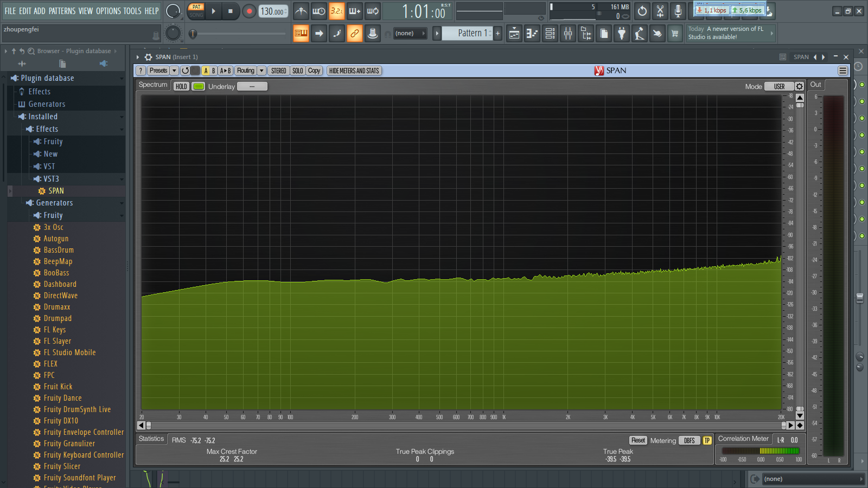
Task: Click the SPAN help question mark button
Action: [141, 70]
